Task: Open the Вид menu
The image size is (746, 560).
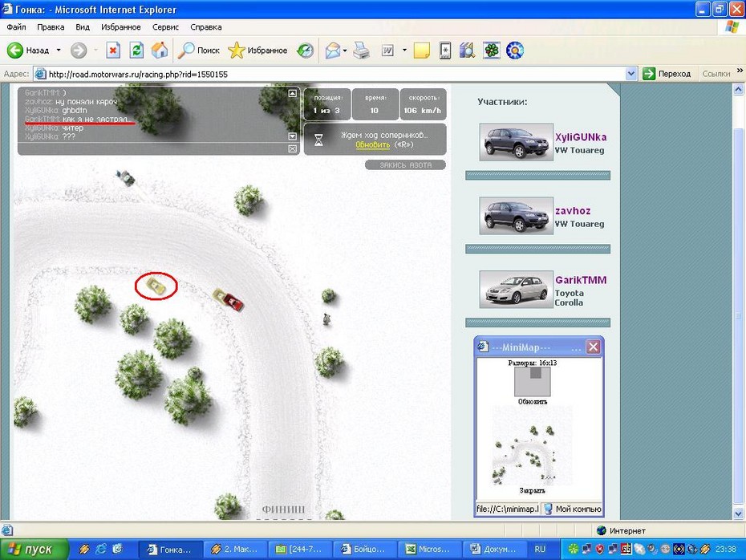Action: tap(83, 27)
